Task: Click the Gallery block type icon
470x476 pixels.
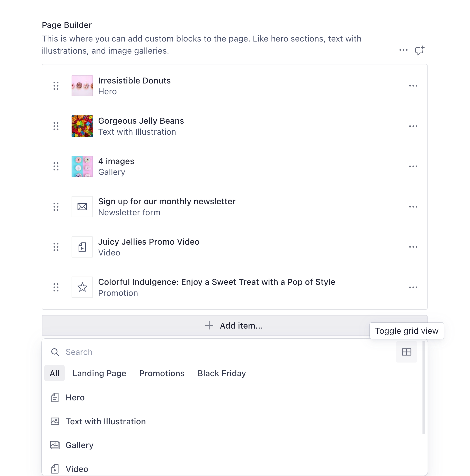Action: pos(55,445)
